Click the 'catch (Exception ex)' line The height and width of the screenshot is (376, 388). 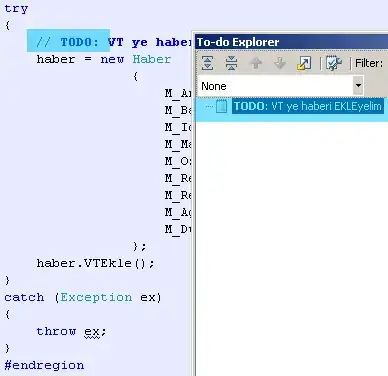coord(83,297)
